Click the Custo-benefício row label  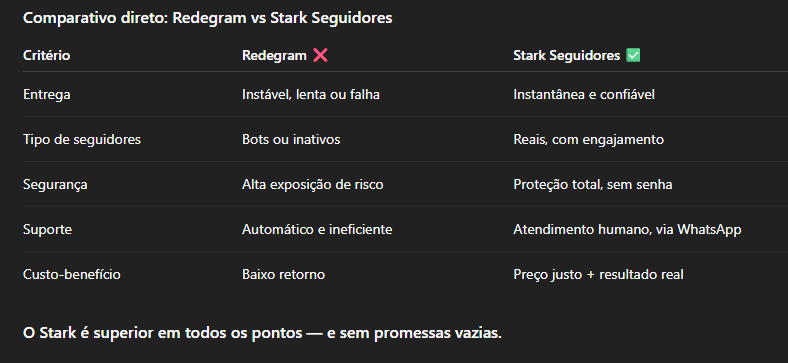pyautogui.click(x=72, y=275)
